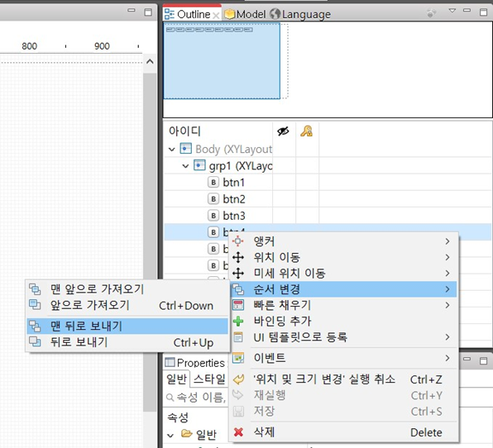Collapse the grp1 tree node
This screenshot has width=493, height=448.
[185, 166]
